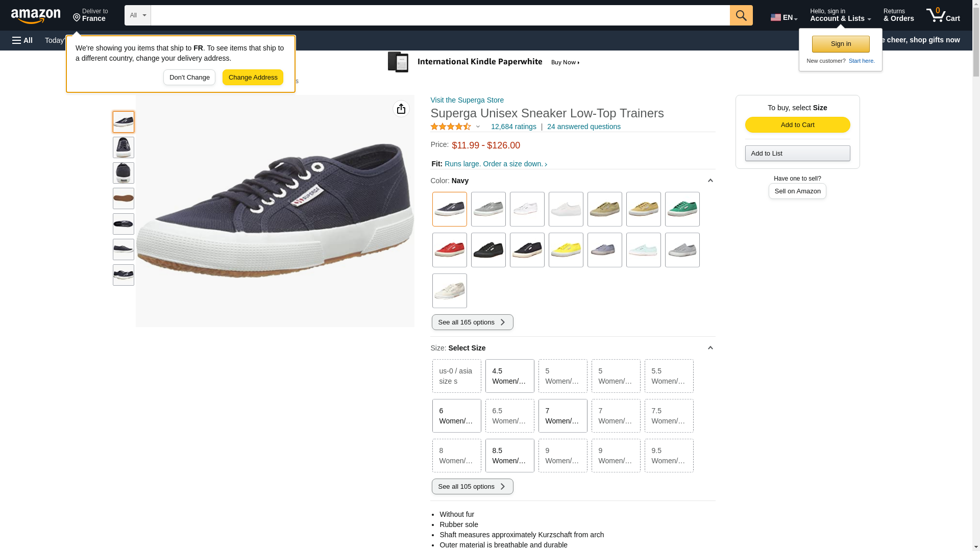This screenshot has height=551, width=980.
Task: Open the EN language flag selector
Action: pos(784,17)
